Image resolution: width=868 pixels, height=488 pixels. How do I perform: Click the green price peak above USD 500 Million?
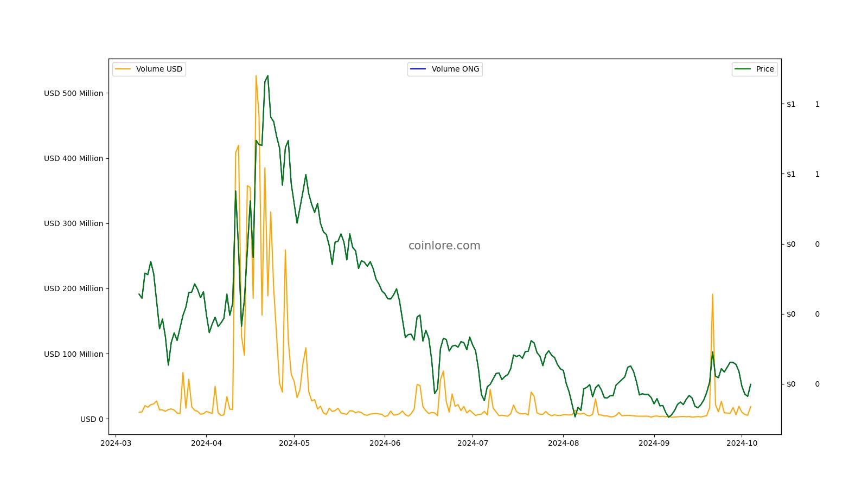click(x=267, y=76)
